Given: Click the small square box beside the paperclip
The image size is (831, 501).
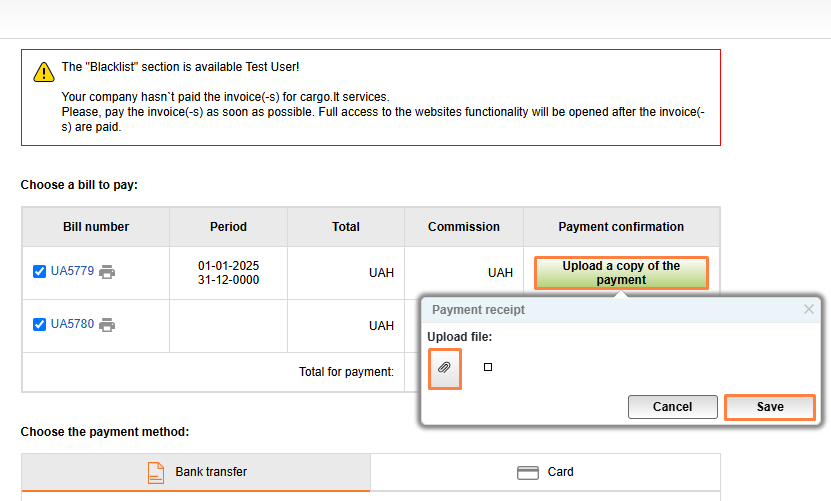Looking at the screenshot, I should click(x=488, y=367).
